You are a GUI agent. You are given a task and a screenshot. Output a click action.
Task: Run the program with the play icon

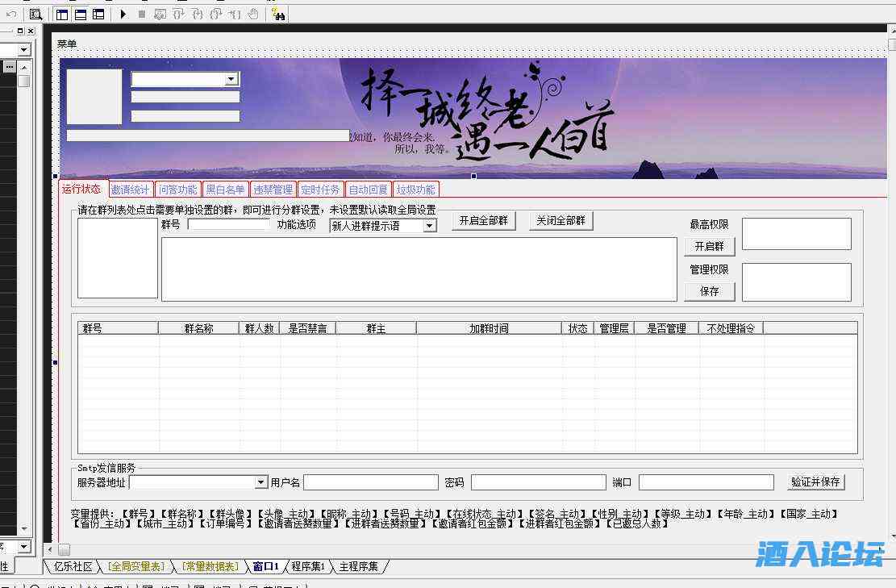coord(123,14)
